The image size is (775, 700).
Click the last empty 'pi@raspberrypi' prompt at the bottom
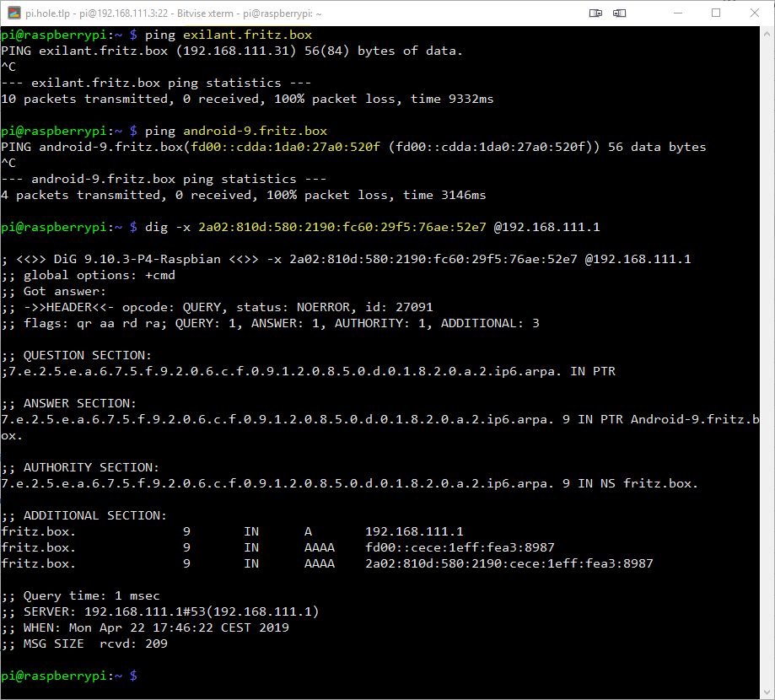(69, 676)
